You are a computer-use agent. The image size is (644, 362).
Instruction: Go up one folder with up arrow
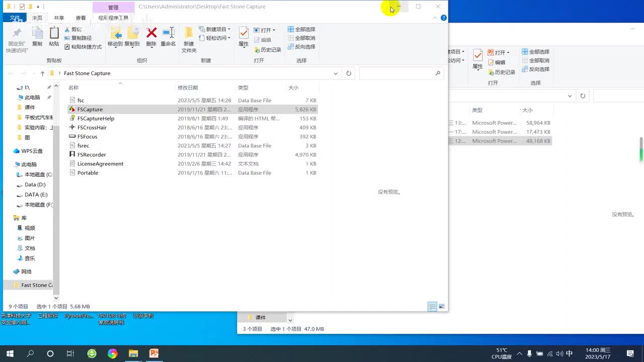(x=43, y=73)
